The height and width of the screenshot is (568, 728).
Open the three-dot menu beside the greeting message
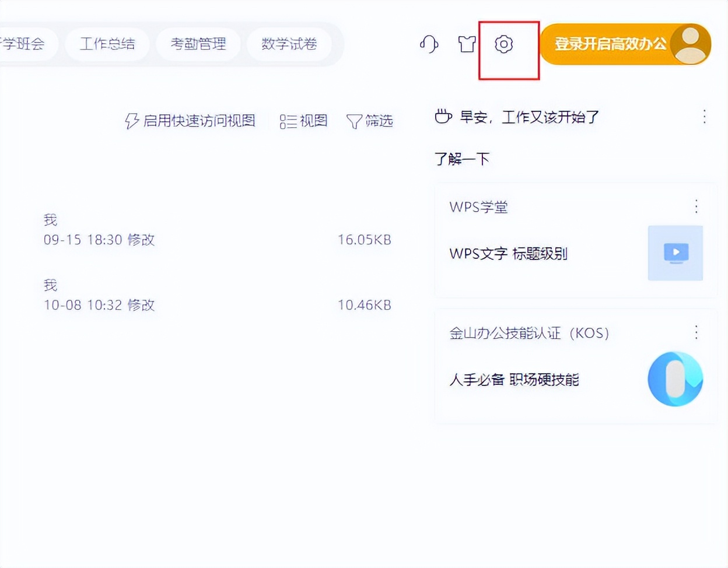704,117
